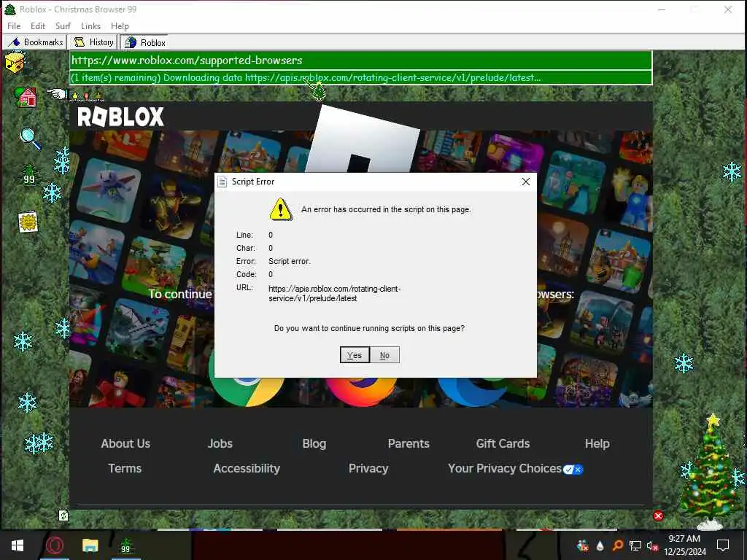Open the Edit menu
This screenshot has height=560, width=747.
click(38, 26)
